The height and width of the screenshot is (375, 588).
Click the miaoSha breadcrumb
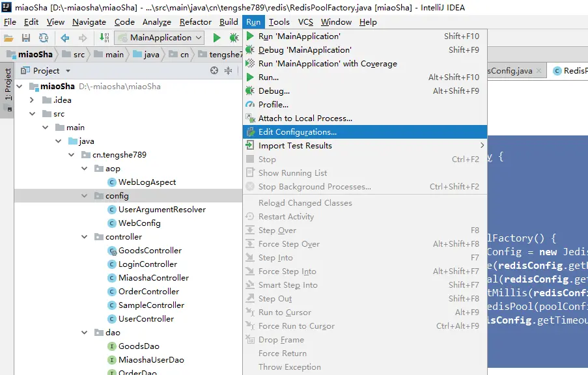(x=30, y=55)
